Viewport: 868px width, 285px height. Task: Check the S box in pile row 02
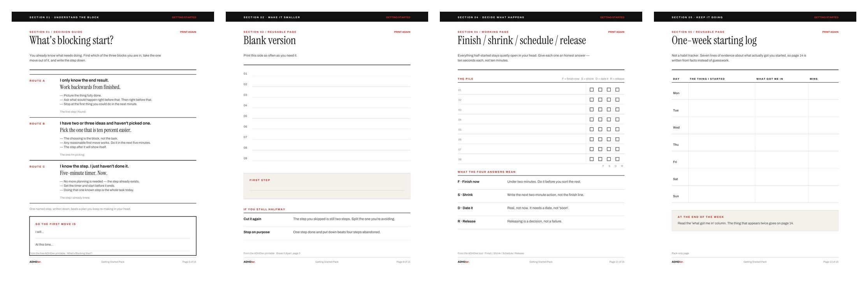click(x=600, y=100)
